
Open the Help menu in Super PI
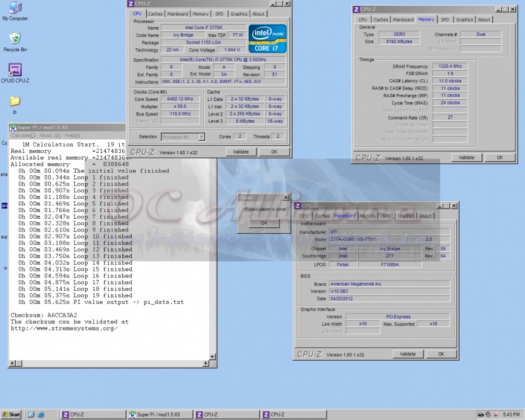click(x=72, y=135)
